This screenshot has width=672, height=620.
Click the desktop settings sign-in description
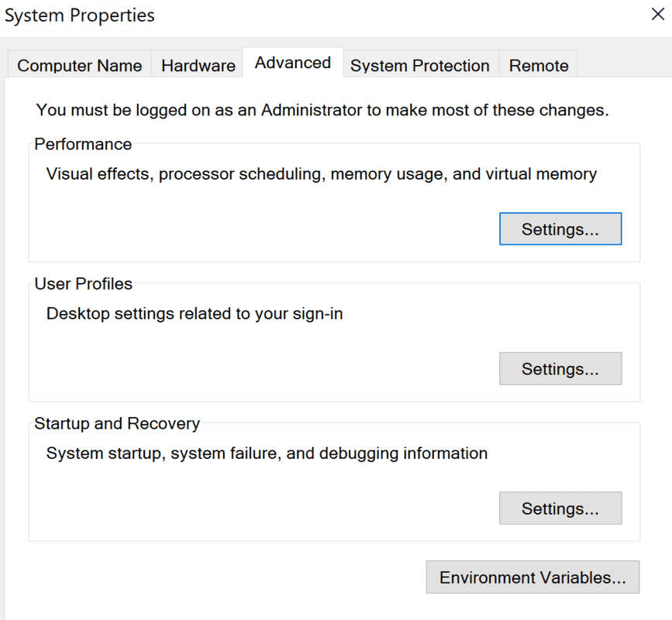coord(194,314)
